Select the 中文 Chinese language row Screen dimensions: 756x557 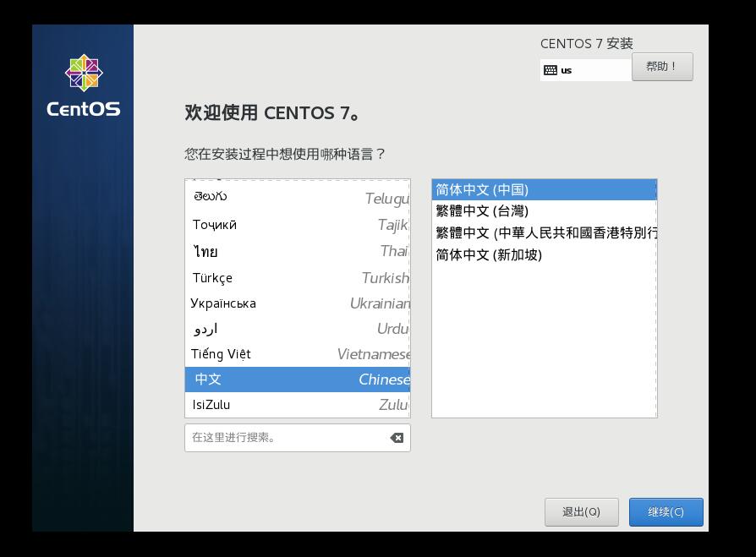click(x=298, y=380)
